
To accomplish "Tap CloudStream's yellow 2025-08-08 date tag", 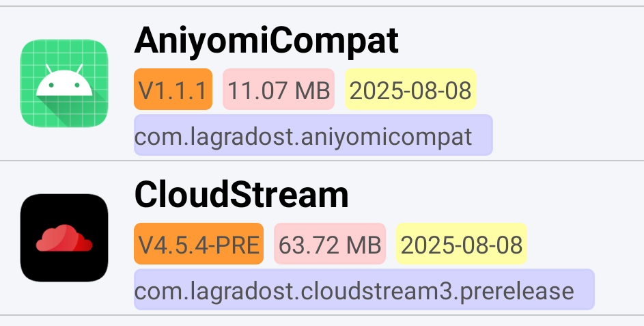I will (x=462, y=244).
